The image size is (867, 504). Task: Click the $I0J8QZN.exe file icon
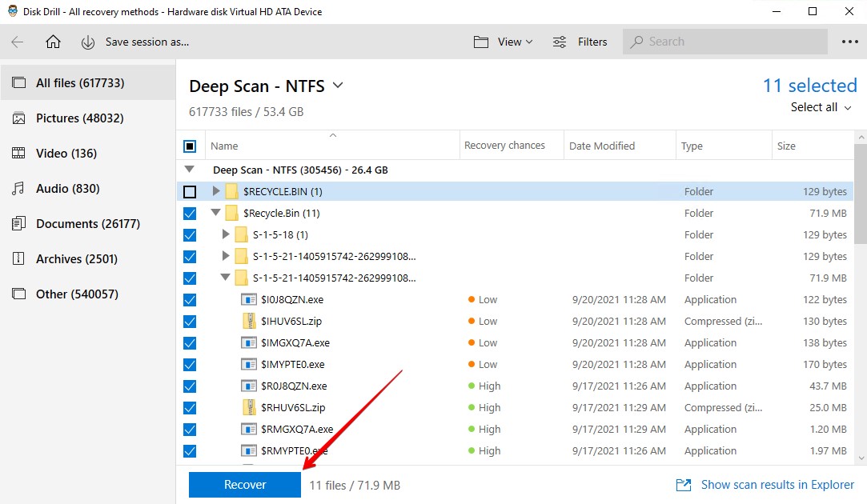[249, 299]
